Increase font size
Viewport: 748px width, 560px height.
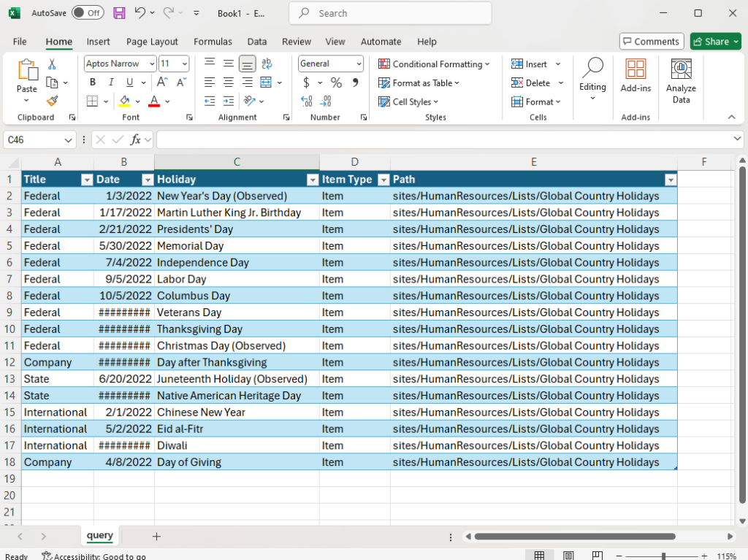click(x=162, y=82)
